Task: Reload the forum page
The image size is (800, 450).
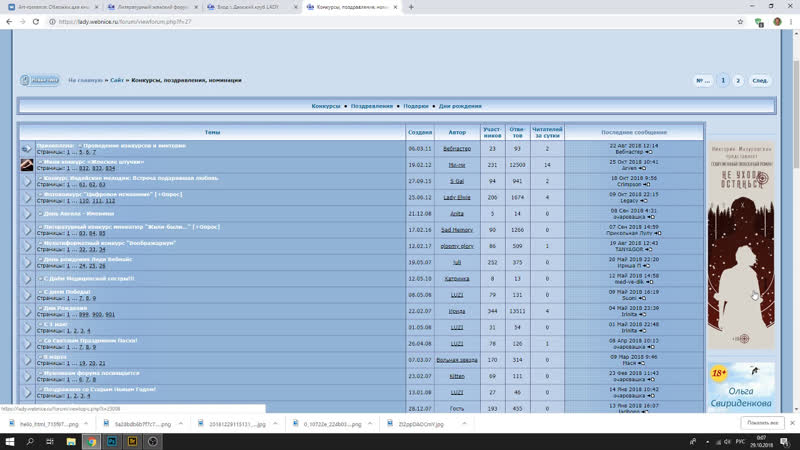Action: coord(36,22)
